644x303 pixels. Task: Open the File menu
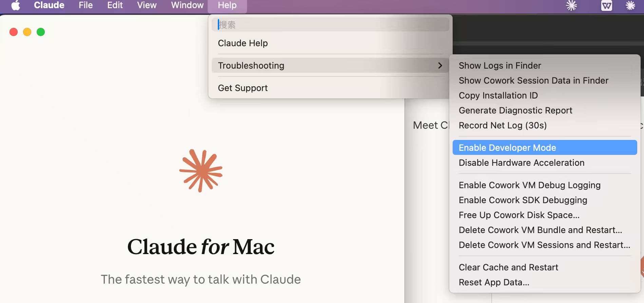pos(86,5)
